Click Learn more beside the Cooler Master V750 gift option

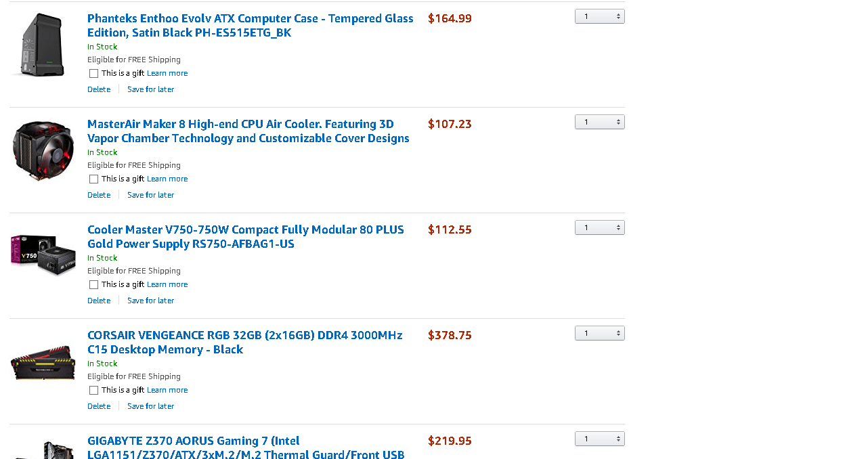pos(167,284)
